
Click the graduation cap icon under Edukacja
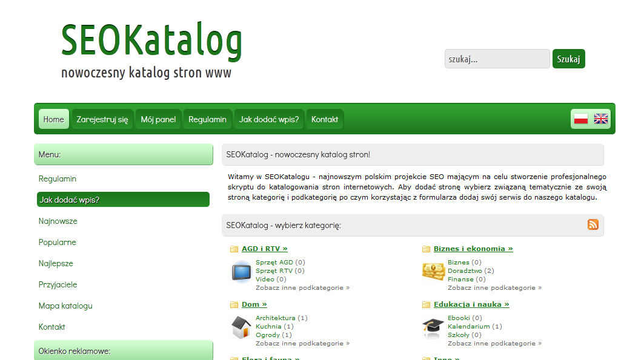pos(433,327)
